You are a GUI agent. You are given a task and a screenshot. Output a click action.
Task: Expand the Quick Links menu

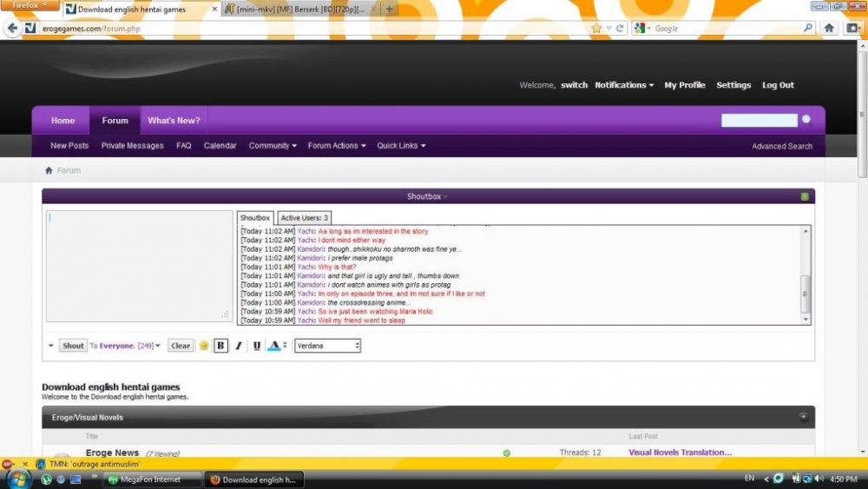pyautogui.click(x=401, y=146)
